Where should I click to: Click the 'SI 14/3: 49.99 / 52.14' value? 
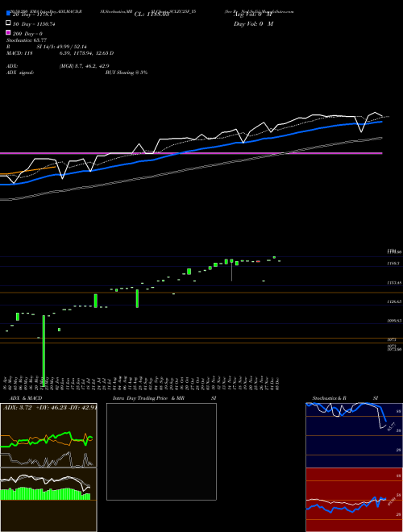61,47
